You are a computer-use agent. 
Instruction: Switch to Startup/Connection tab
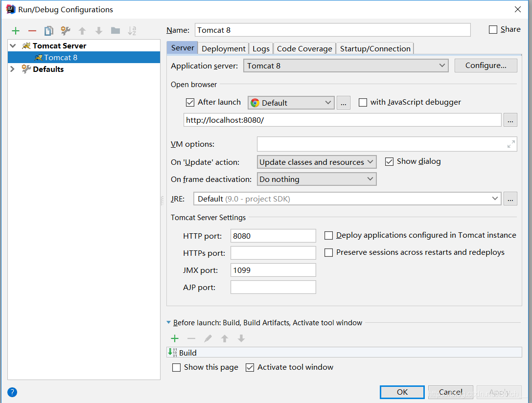pos(375,48)
